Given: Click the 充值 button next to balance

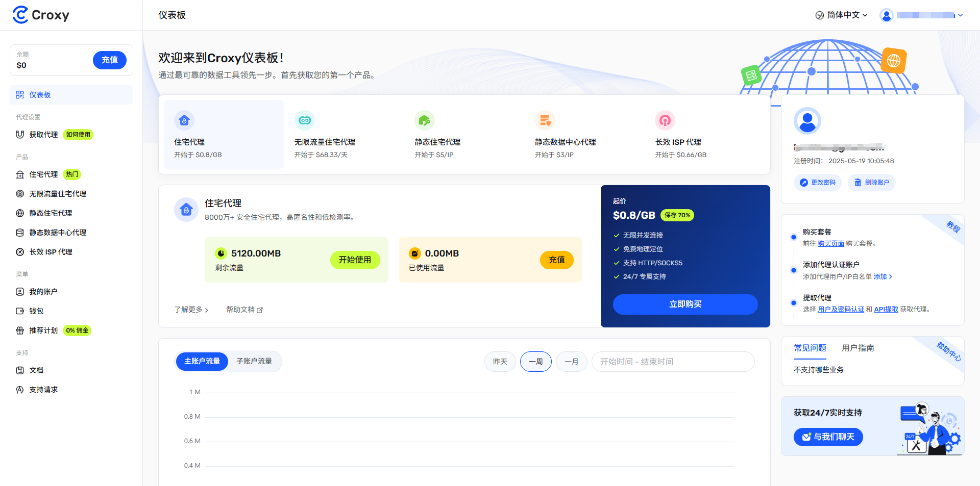Looking at the screenshot, I should coord(110,60).
